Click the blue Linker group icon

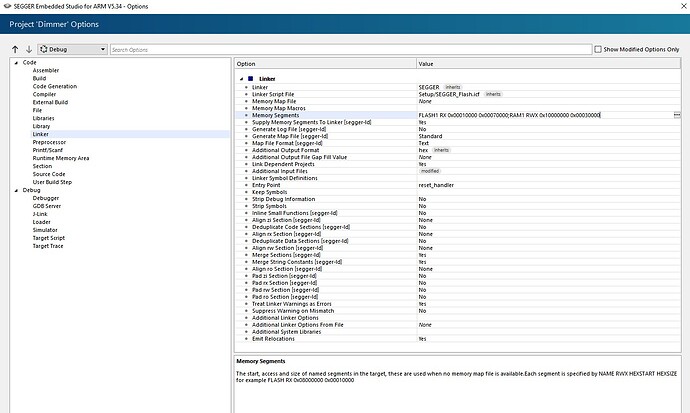(x=250, y=78)
